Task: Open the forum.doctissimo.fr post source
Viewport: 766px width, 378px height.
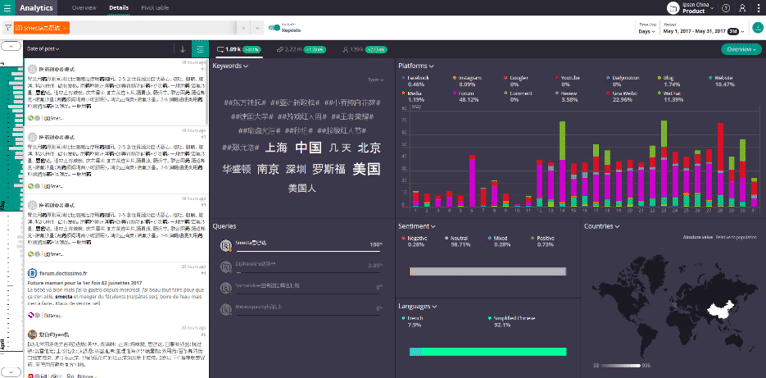Action: coord(58,273)
